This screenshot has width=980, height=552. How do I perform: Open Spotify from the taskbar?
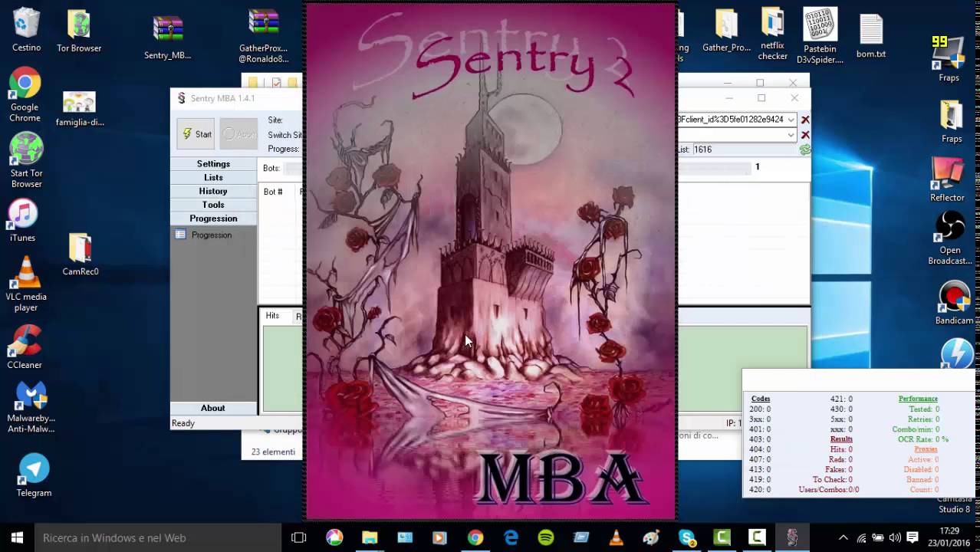click(x=546, y=537)
